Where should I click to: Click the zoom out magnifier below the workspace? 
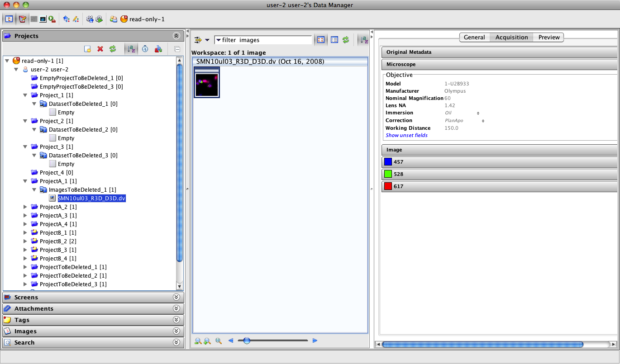(x=198, y=341)
